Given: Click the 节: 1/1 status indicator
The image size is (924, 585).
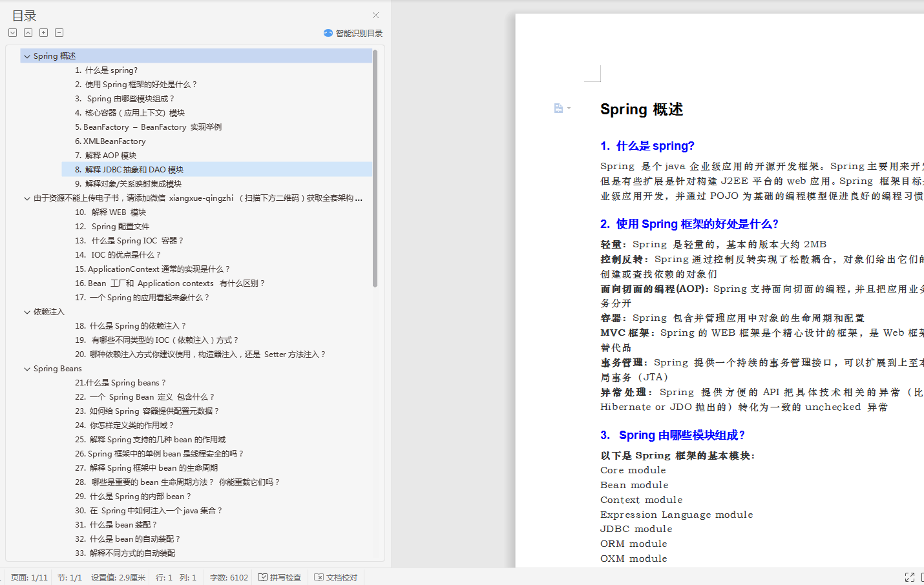Looking at the screenshot, I should [x=70, y=578].
